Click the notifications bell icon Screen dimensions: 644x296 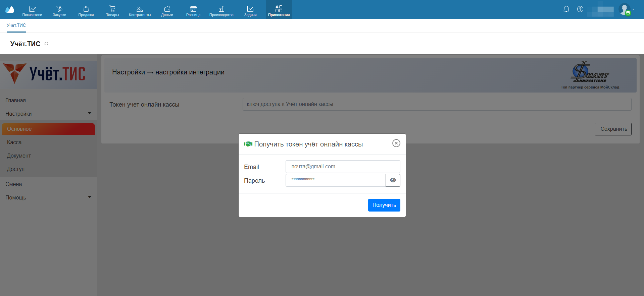pyautogui.click(x=566, y=9)
